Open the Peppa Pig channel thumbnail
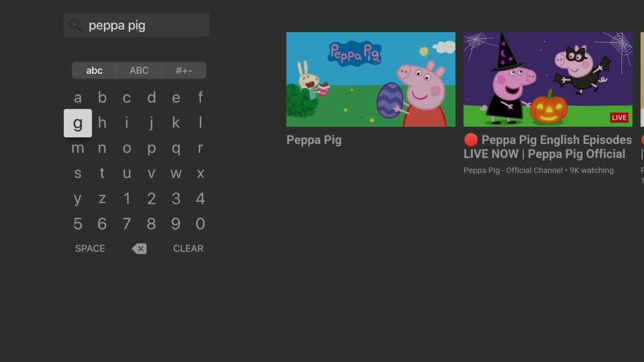The image size is (644, 362). pos(371,79)
